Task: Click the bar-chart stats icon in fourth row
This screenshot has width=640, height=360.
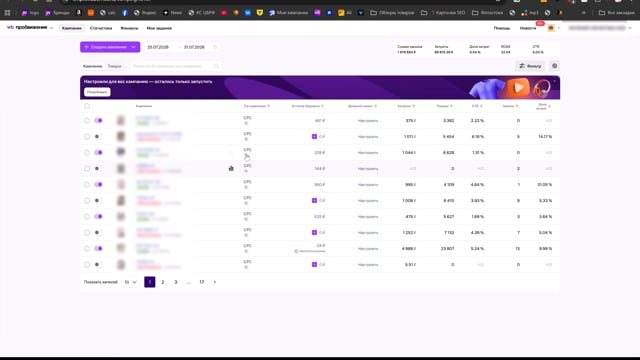Action: 231,169
